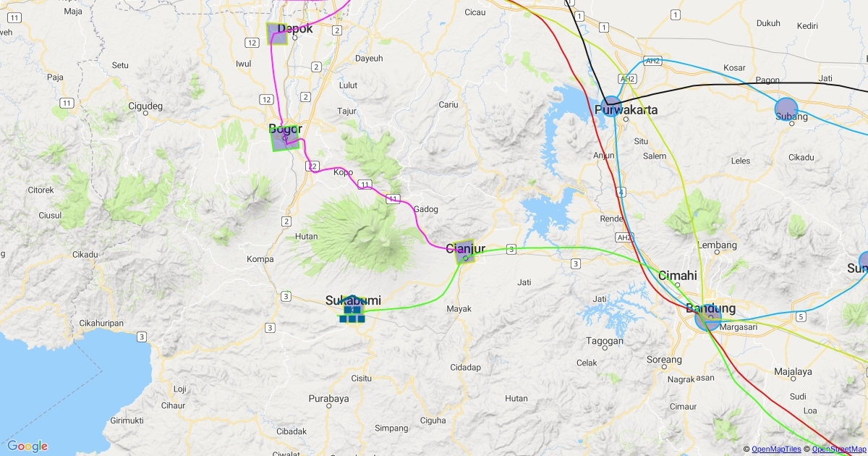Select the Bandung circular node marker
The width and height of the screenshot is (868, 456).
click(x=708, y=318)
